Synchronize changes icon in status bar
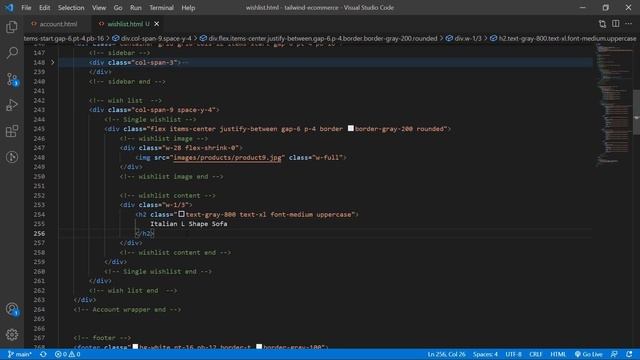 click(x=43, y=354)
